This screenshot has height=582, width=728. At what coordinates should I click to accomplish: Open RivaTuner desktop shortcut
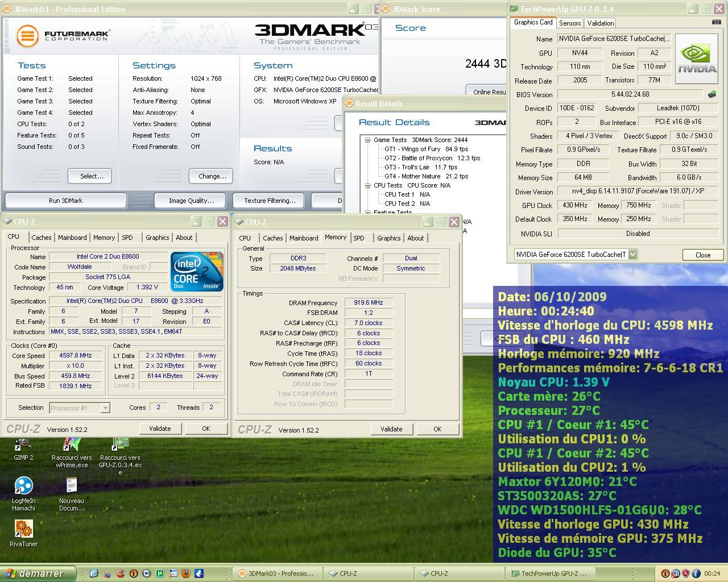pyautogui.click(x=23, y=533)
